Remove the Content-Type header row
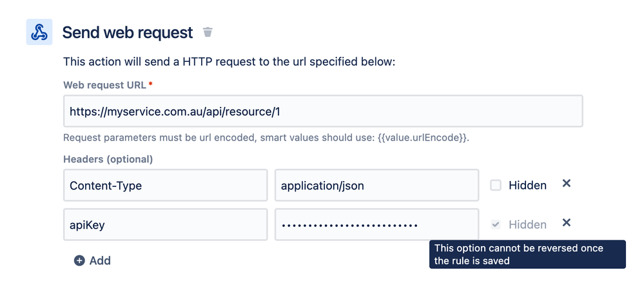Screen dimensions: 644x281 point(567,184)
